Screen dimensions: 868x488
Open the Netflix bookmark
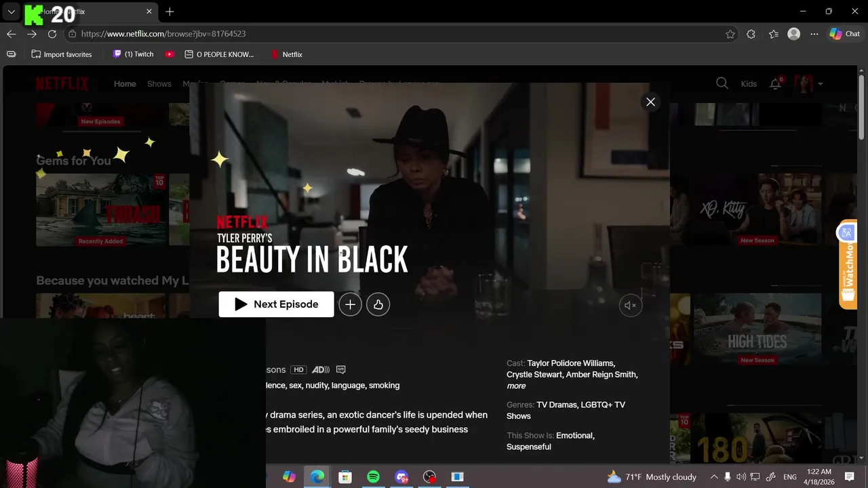click(286, 54)
